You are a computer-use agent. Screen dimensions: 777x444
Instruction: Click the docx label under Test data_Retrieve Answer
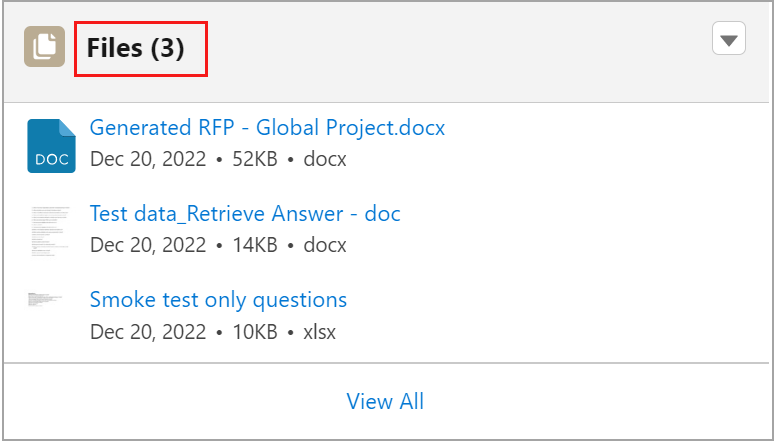point(325,245)
